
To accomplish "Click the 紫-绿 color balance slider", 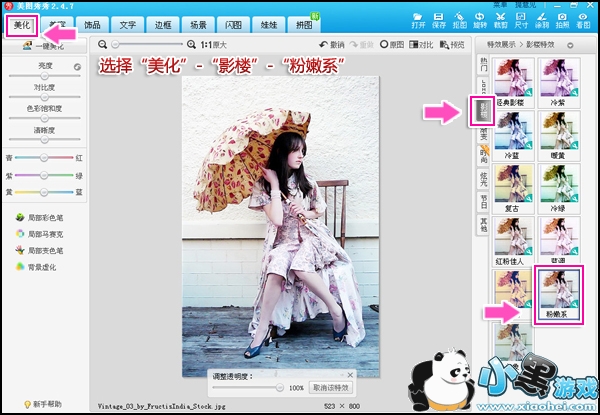I will [x=44, y=175].
